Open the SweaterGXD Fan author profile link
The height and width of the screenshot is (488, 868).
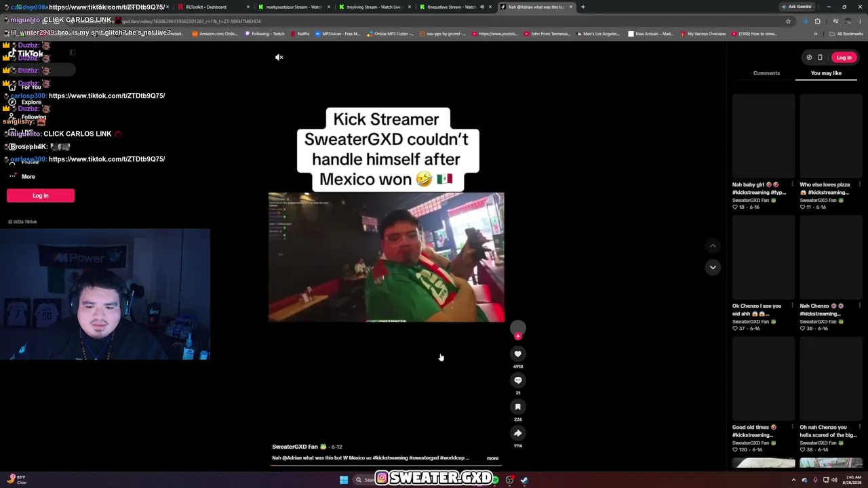[x=295, y=447]
